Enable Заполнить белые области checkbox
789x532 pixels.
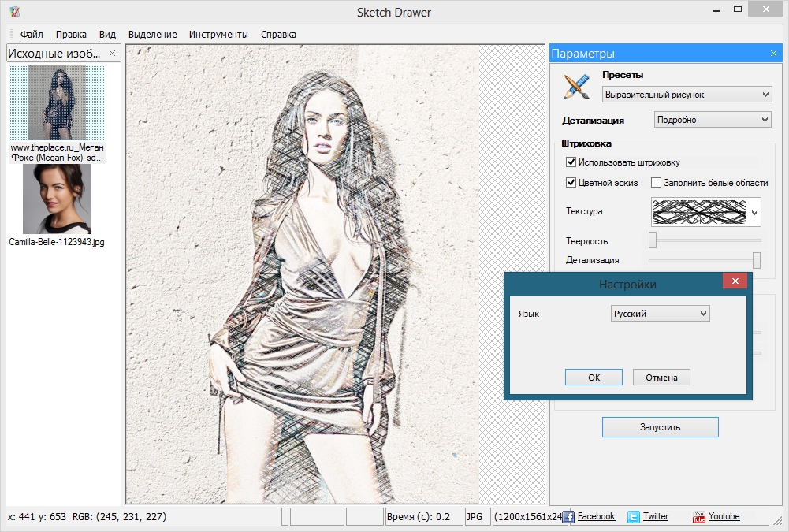click(x=656, y=183)
